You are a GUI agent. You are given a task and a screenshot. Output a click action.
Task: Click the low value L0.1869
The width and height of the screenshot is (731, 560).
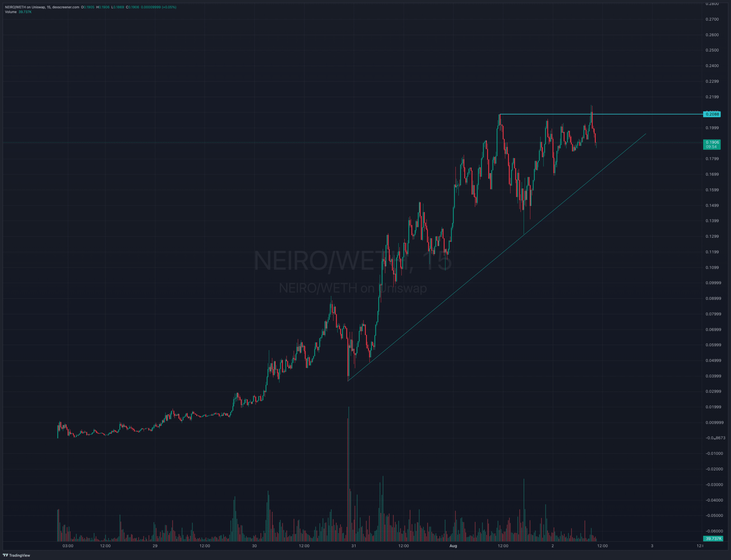pyautogui.click(x=117, y=7)
